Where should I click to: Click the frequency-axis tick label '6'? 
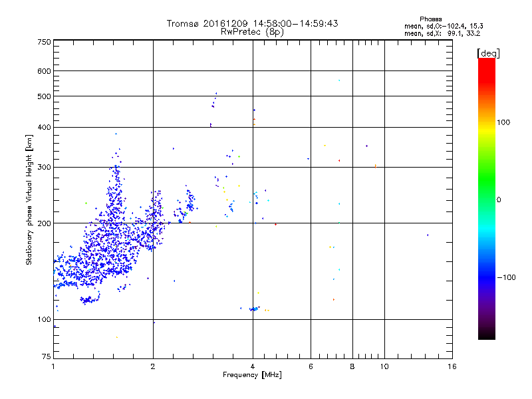point(311,366)
